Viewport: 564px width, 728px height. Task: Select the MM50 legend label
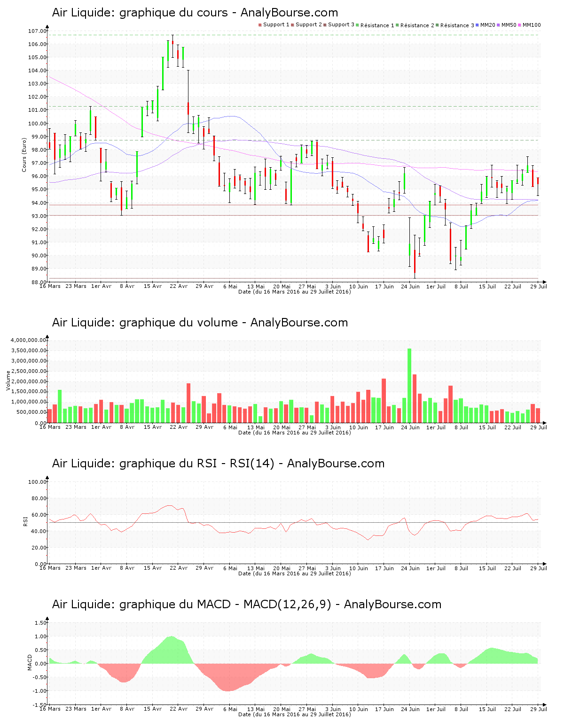(509, 25)
